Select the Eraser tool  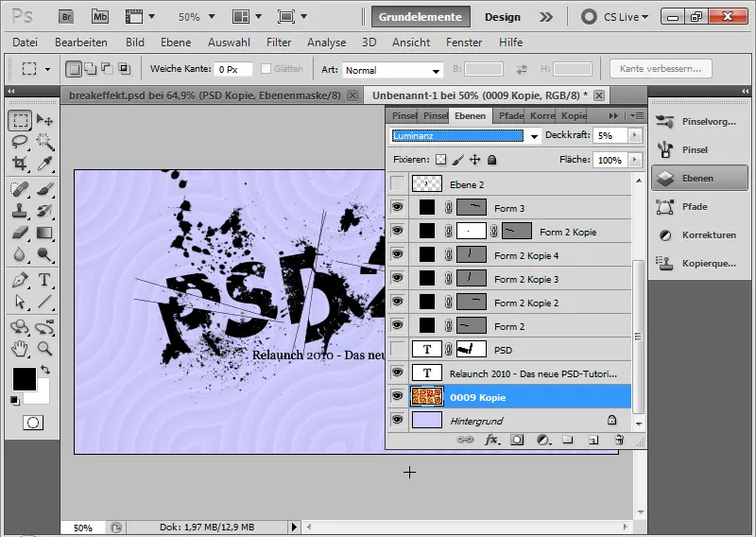pyautogui.click(x=20, y=233)
